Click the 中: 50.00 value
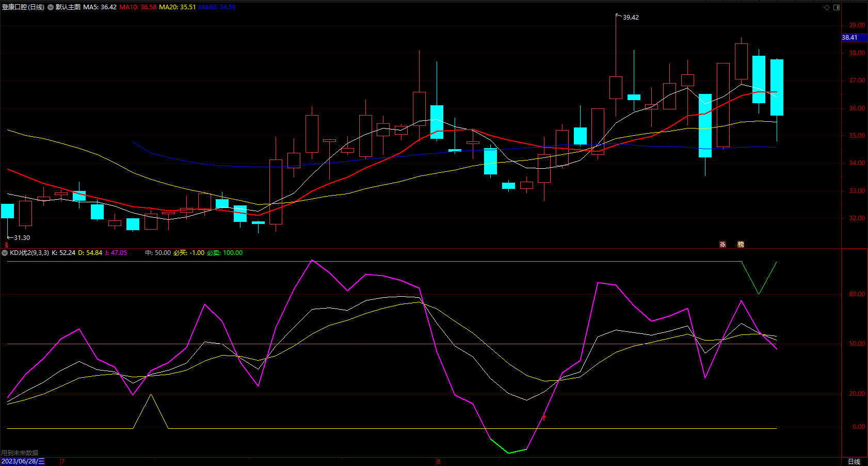 (158, 253)
